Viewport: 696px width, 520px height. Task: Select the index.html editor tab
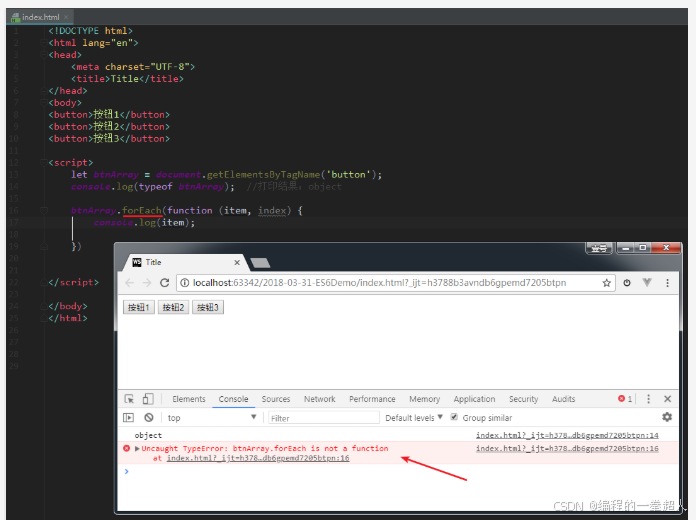click(40, 17)
